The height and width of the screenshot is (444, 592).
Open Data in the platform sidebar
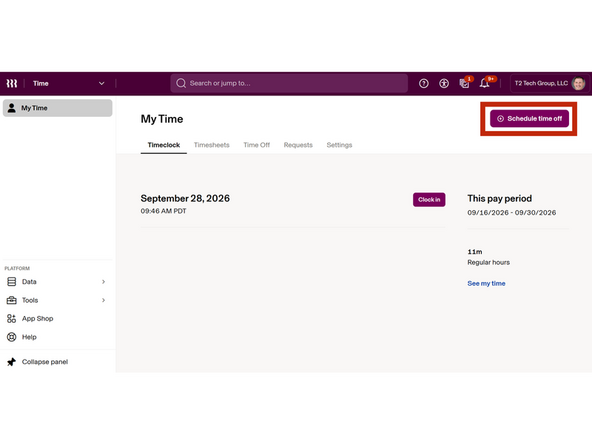(56, 282)
